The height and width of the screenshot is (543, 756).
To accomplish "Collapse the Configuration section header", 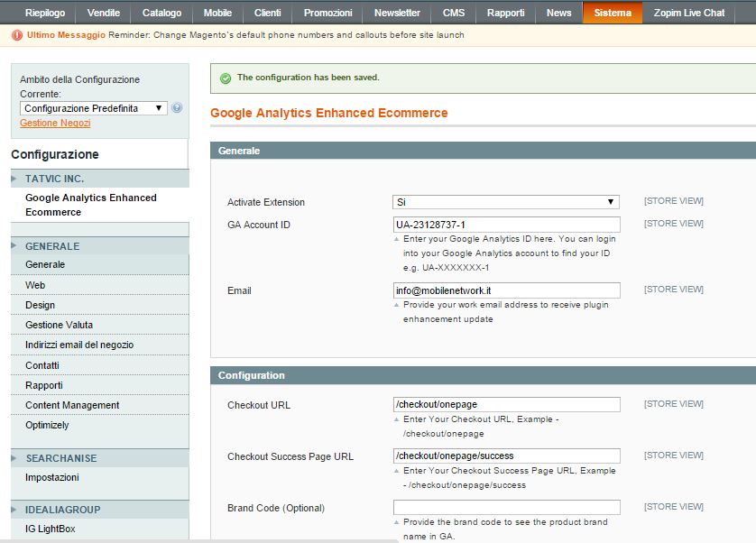I will 483,375.
